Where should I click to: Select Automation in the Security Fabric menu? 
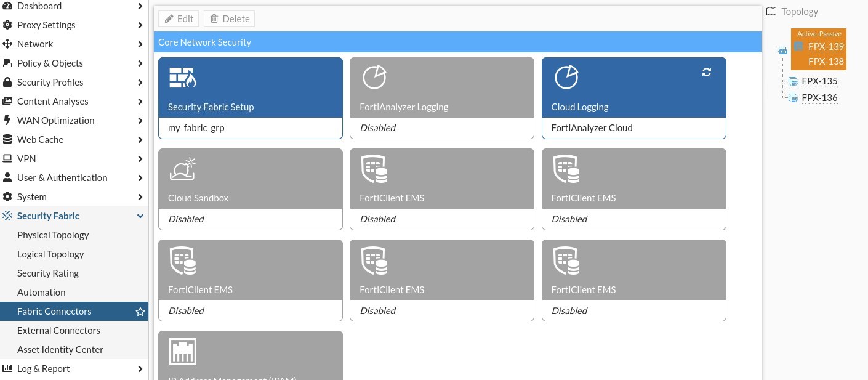click(x=41, y=292)
